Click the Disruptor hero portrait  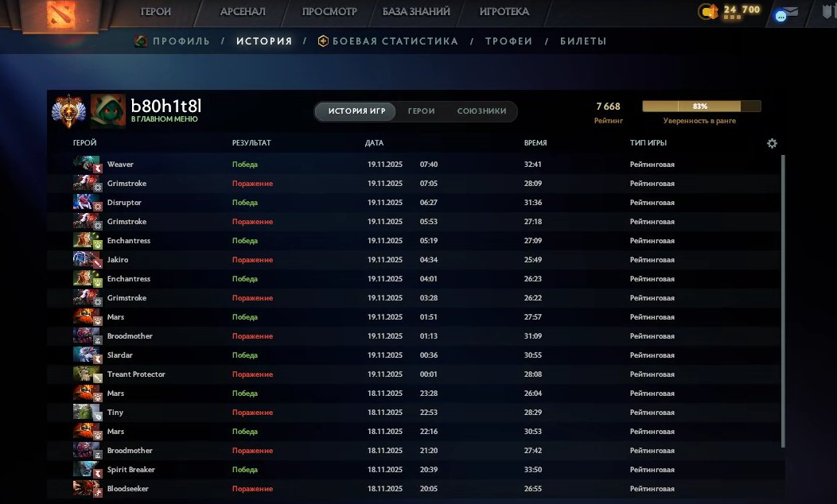[87, 202]
